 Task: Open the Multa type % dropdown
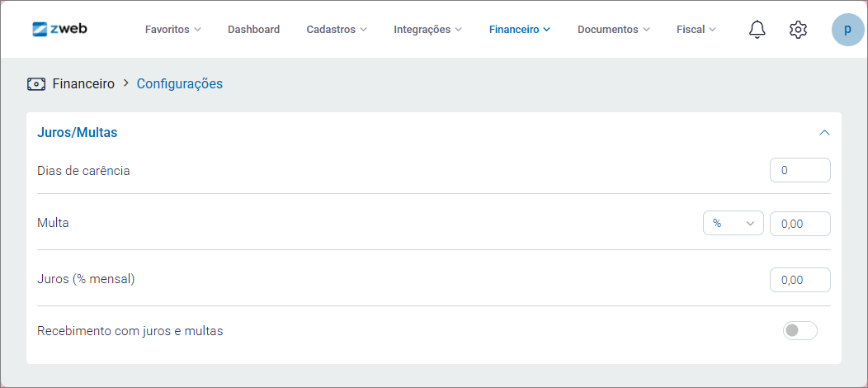coord(733,224)
